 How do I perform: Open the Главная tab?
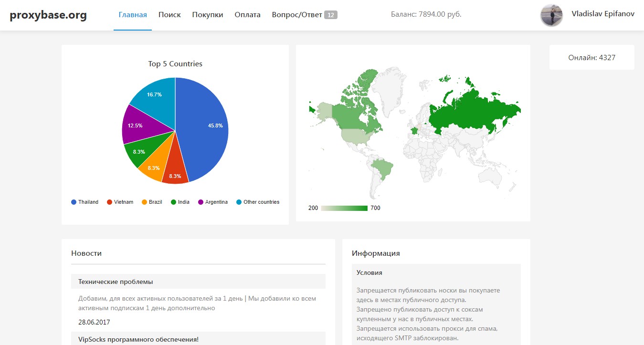click(x=133, y=15)
